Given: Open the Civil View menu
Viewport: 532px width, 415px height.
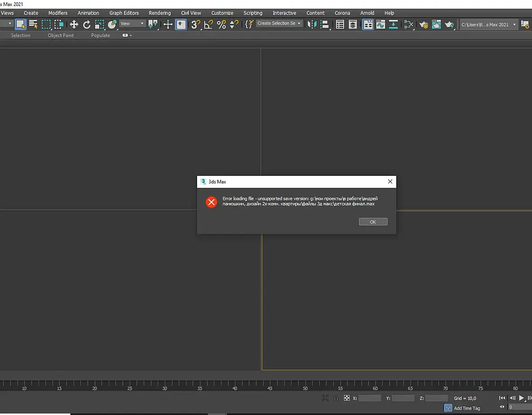Looking at the screenshot, I should 191,13.
